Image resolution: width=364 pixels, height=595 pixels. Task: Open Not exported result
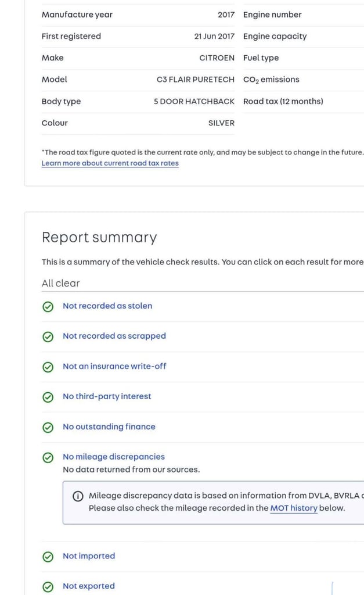(x=89, y=586)
